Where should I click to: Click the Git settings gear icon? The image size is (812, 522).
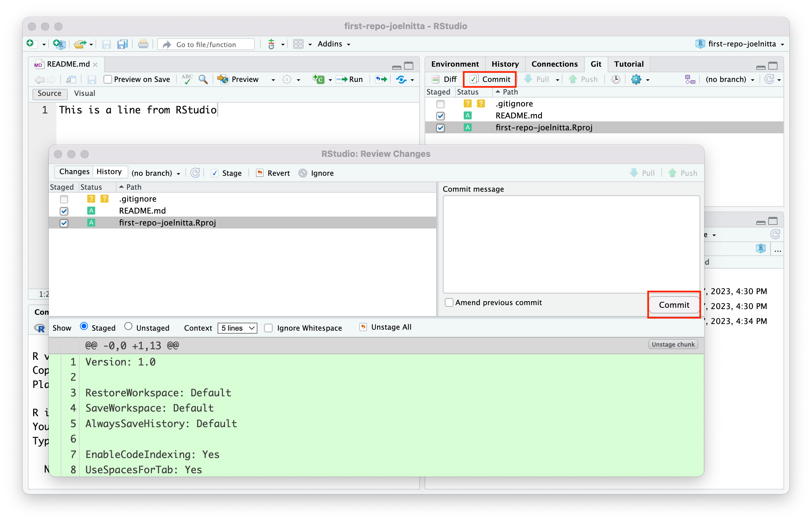[x=636, y=79]
